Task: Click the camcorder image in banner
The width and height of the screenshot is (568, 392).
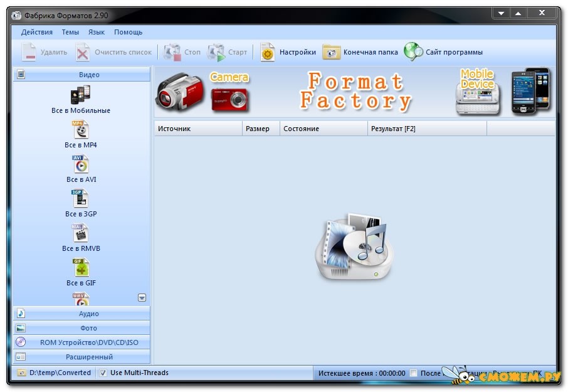Action: (180, 92)
